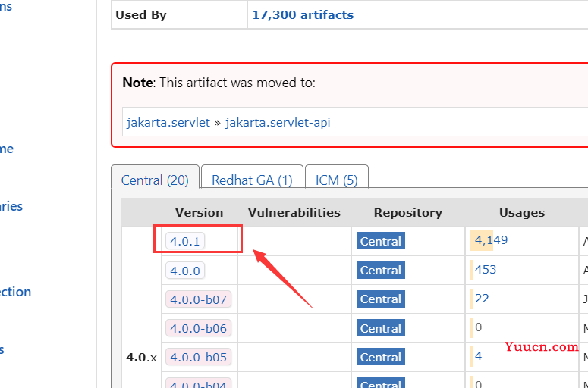Open the 22 usages link
Screen dimensions: 588x388
[482, 298]
